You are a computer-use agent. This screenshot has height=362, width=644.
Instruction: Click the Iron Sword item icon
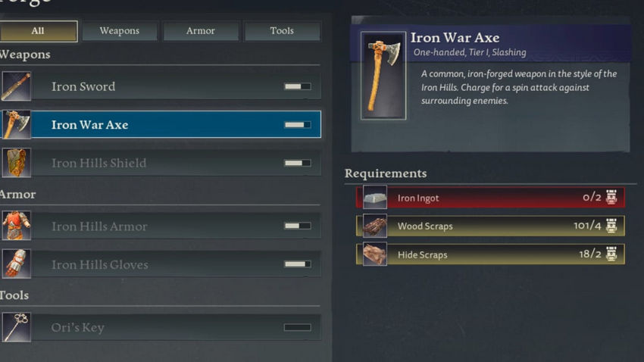click(16, 86)
